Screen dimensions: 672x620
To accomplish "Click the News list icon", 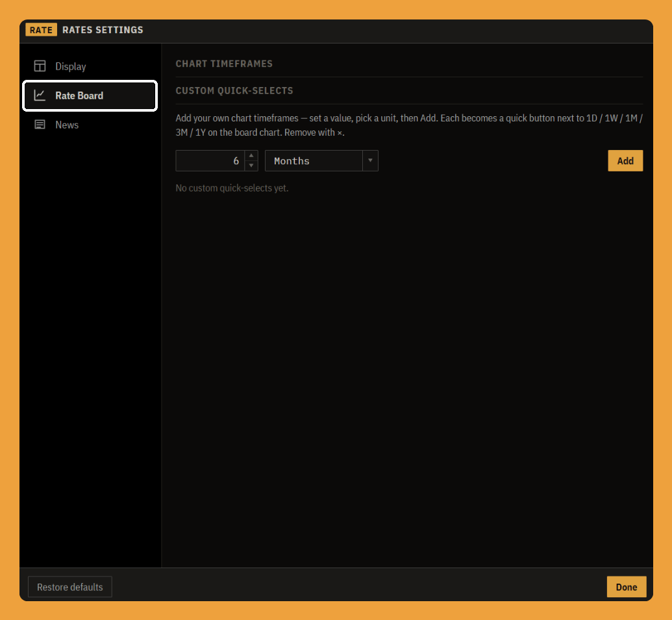I will [x=40, y=124].
